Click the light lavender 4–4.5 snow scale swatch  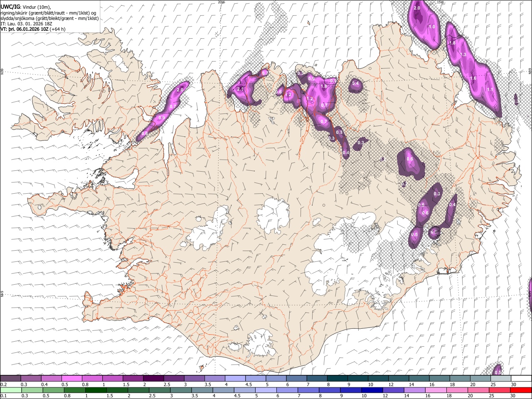coord(235,378)
